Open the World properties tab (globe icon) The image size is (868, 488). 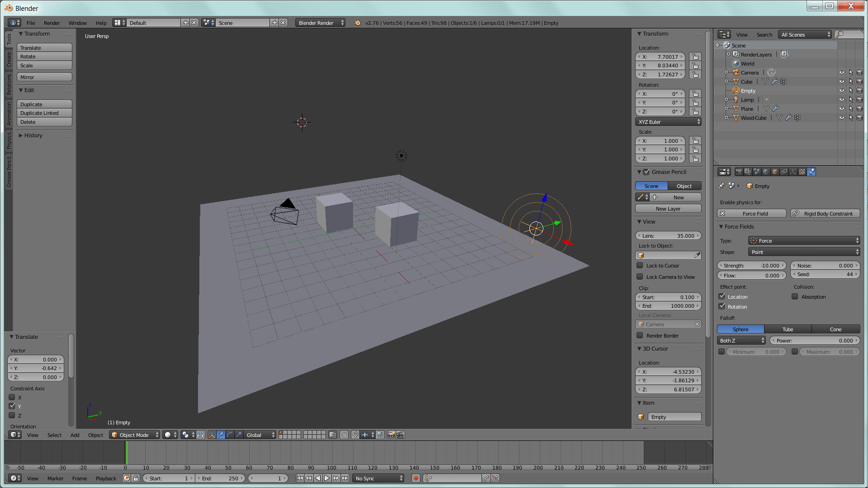click(x=766, y=172)
